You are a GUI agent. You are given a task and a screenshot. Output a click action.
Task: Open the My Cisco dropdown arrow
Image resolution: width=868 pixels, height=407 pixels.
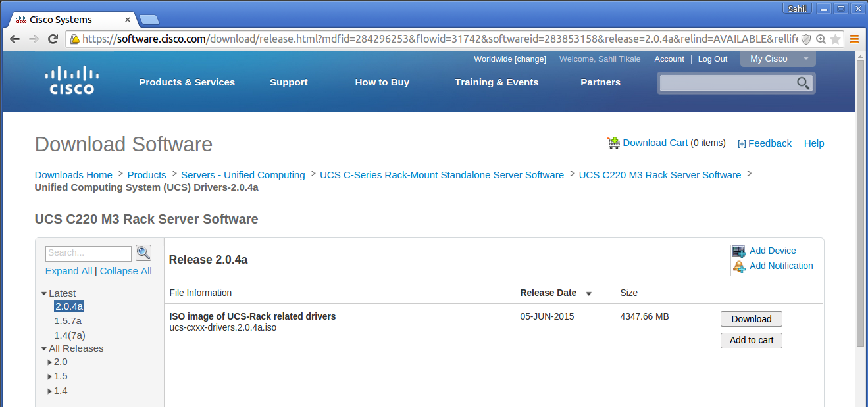pos(807,59)
